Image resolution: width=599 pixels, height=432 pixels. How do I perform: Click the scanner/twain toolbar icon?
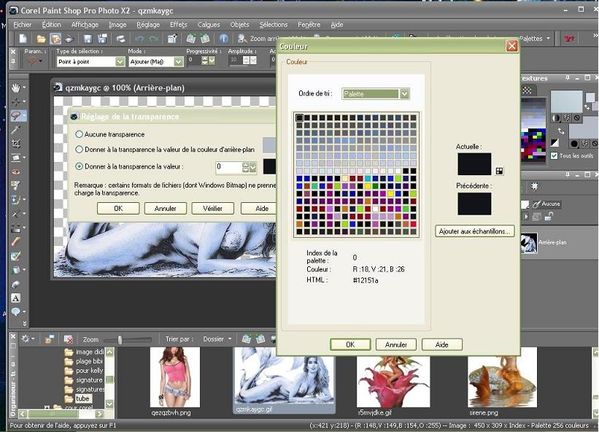[x=69, y=39]
